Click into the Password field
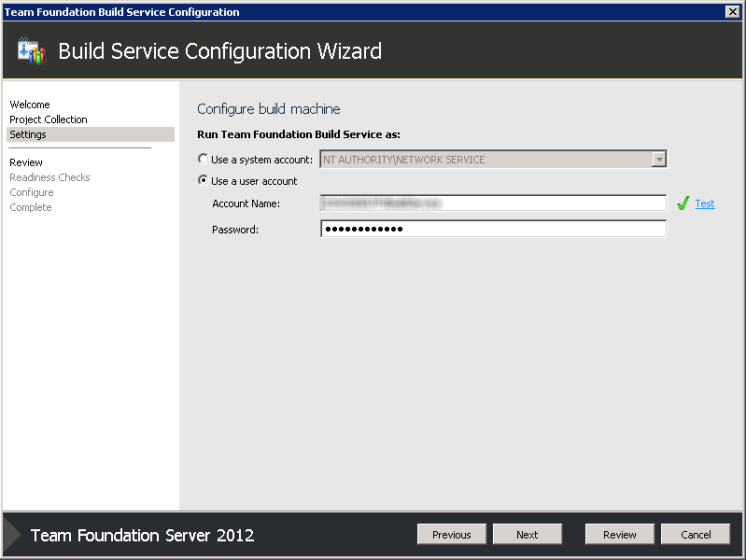 point(493,229)
